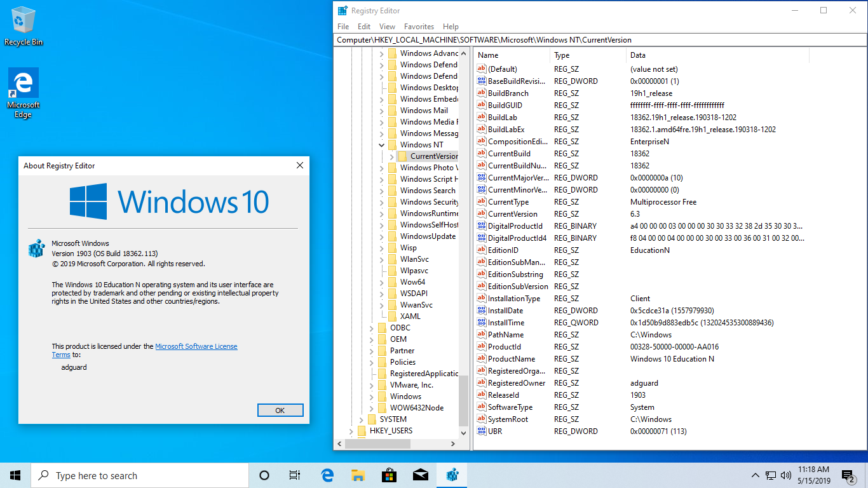Open the Recycle Bin desktop icon
The image size is (868, 488).
pyautogui.click(x=24, y=26)
